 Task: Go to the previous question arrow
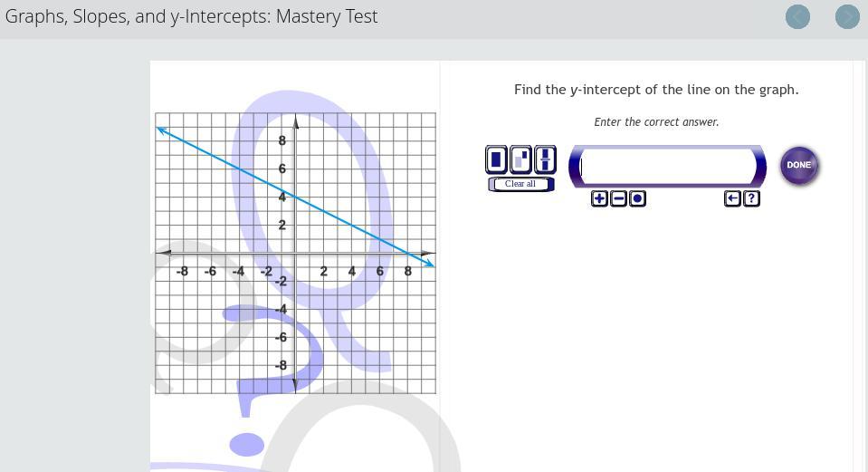tap(797, 16)
